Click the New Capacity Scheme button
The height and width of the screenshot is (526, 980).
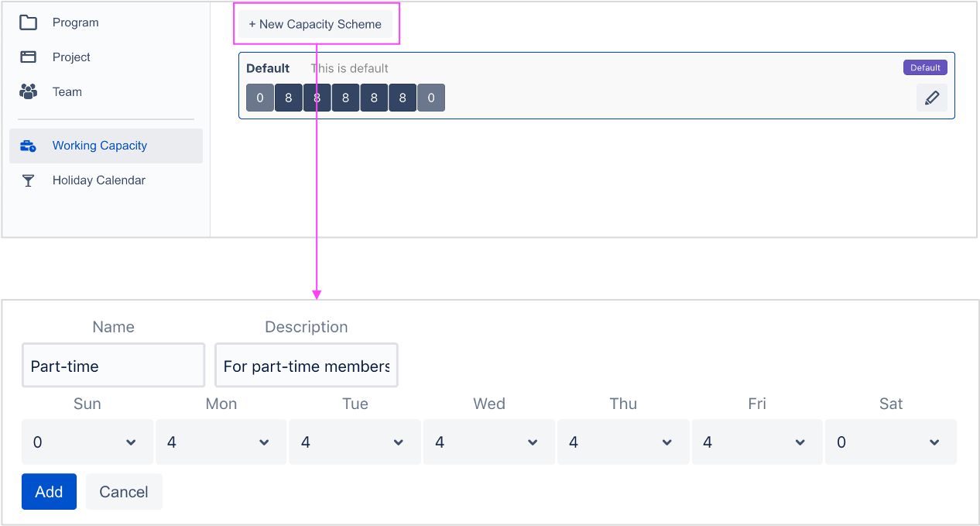click(315, 25)
